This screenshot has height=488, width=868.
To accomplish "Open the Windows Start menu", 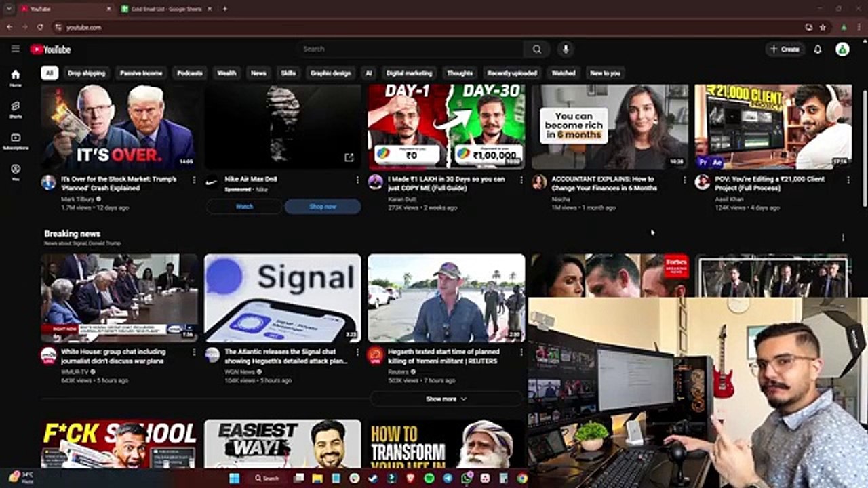I will 235,478.
